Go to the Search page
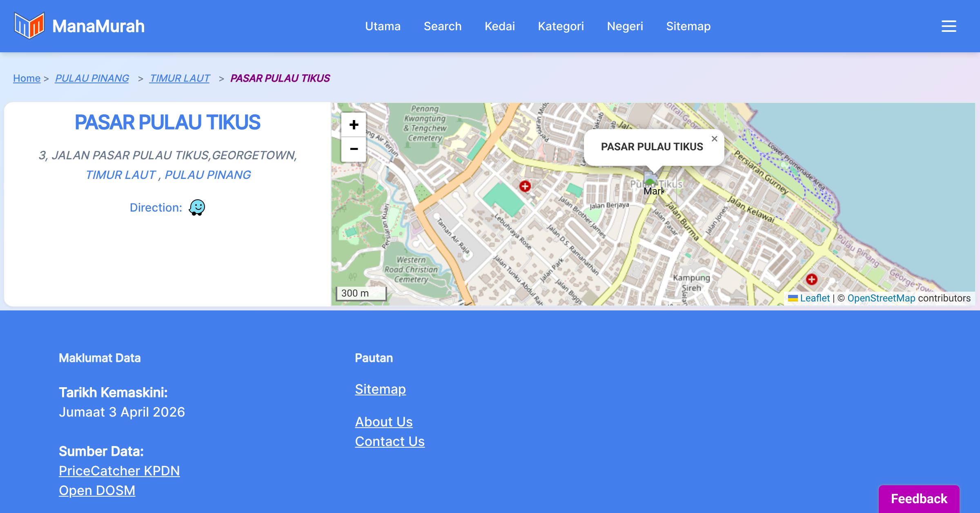Viewport: 980px width, 513px height. coord(443,26)
